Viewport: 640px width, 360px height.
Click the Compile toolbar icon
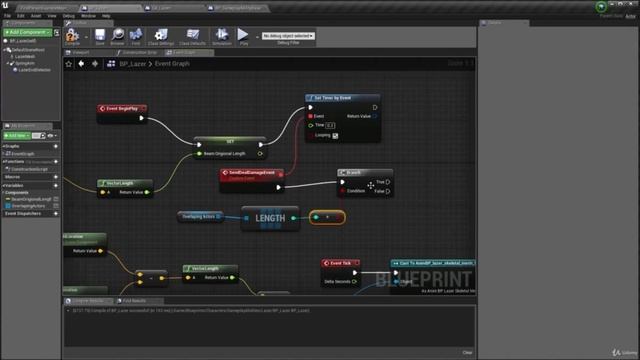point(72,36)
